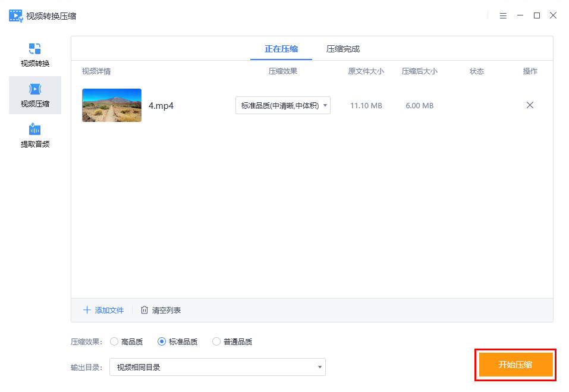Click the 压缩效果 column header
The width and height of the screenshot is (569, 392).
point(282,71)
